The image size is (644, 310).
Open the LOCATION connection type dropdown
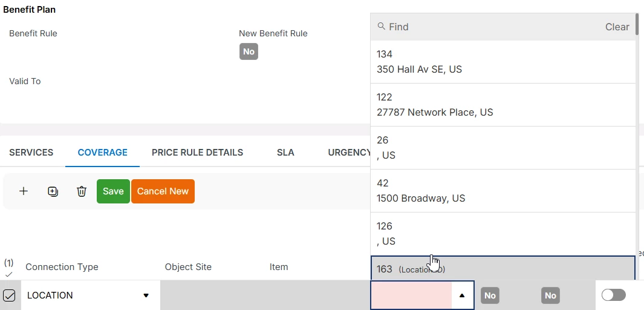[x=146, y=295]
